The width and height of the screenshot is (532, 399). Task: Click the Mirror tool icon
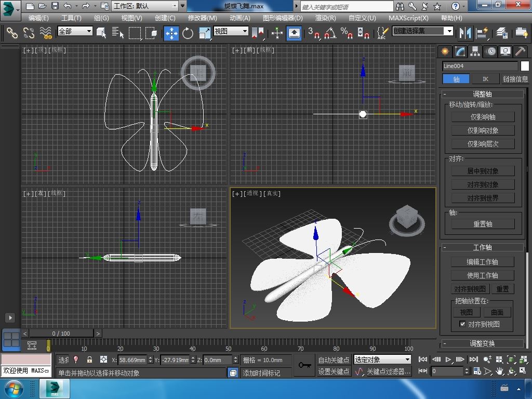click(464, 33)
